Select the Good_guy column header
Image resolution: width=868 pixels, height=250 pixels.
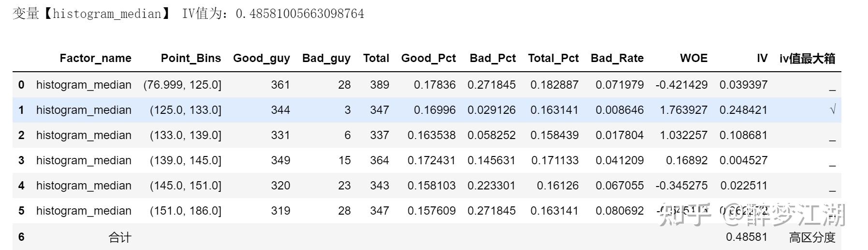pyautogui.click(x=261, y=59)
